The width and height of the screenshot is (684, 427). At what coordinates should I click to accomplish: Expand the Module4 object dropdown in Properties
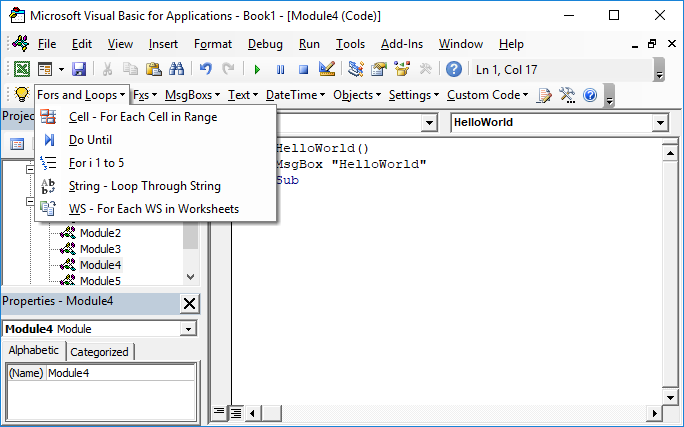pos(188,328)
